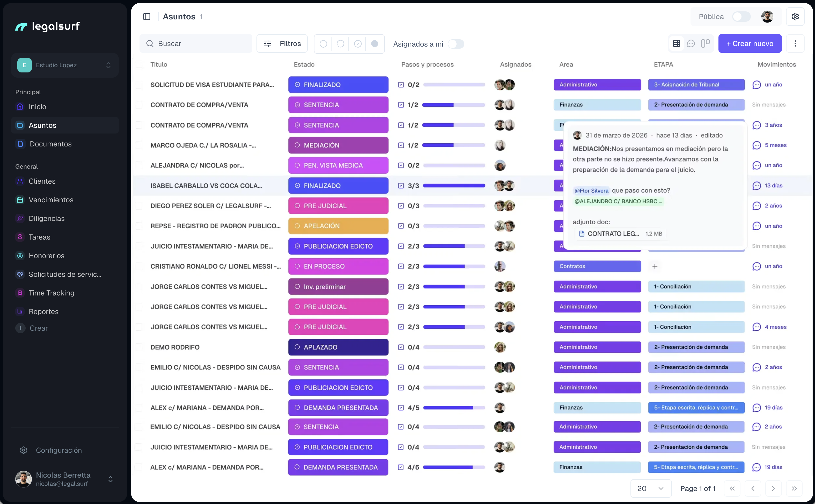Click progress bar of DEMANDA PRESENTADA 4/5 first row
The height and width of the screenshot is (504, 815).
coord(454,408)
